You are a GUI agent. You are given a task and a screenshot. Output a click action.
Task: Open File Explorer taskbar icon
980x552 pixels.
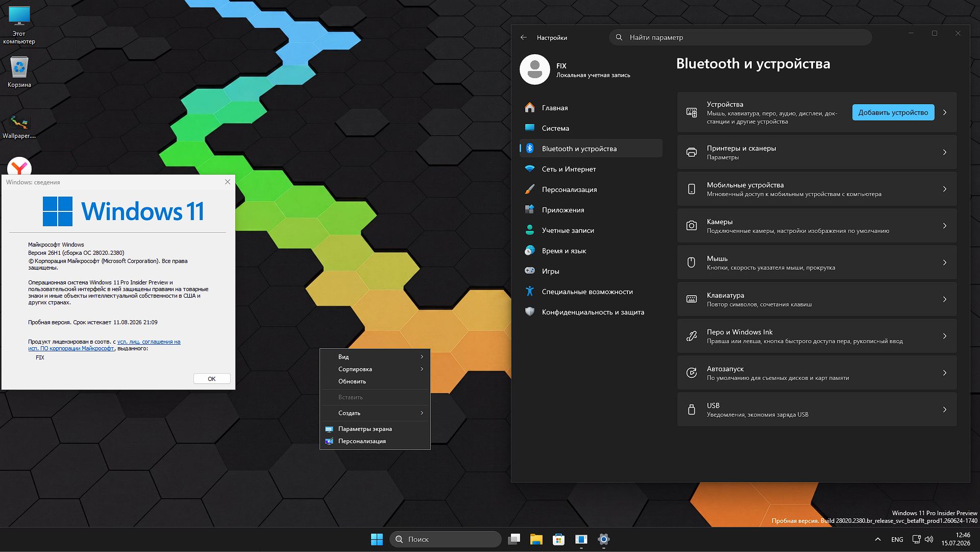click(x=536, y=539)
